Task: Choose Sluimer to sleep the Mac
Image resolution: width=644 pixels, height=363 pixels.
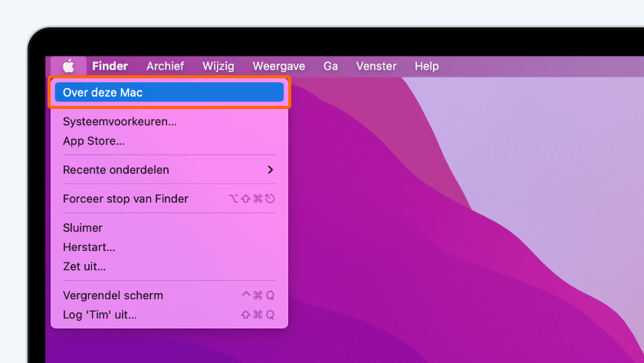Action: [169, 228]
